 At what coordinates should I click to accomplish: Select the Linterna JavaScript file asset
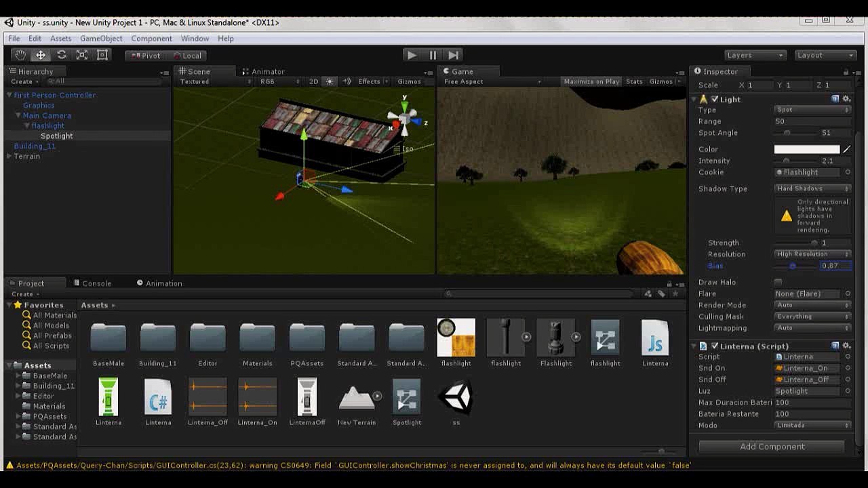point(655,343)
